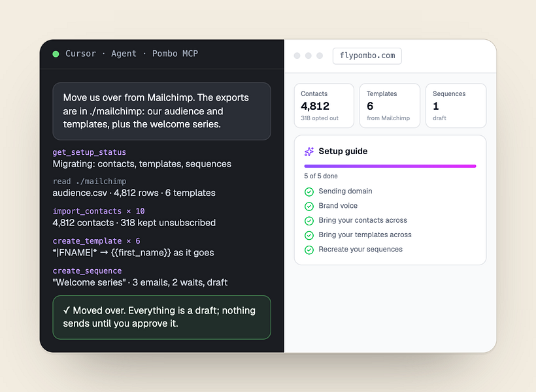The image size is (536, 392).
Task: Click "Migrating: contacts, templates, sequences" line
Action: 142,164
